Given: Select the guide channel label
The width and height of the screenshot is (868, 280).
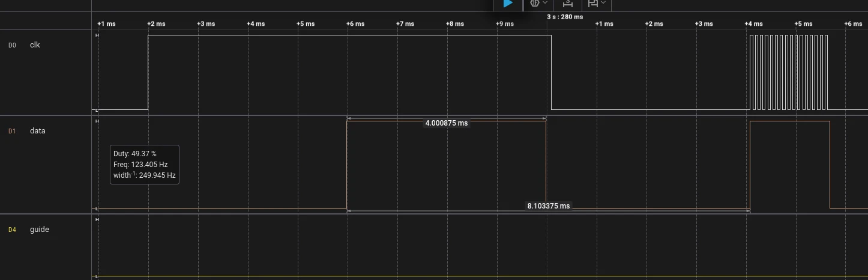Looking at the screenshot, I should click(39, 230).
